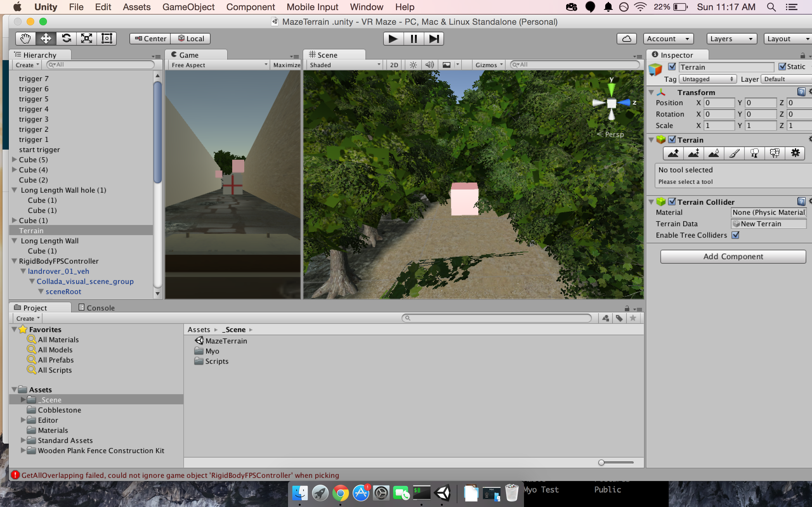The width and height of the screenshot is (812, 507).
Task: Adjust the project icon size slider
Action: 601,463
